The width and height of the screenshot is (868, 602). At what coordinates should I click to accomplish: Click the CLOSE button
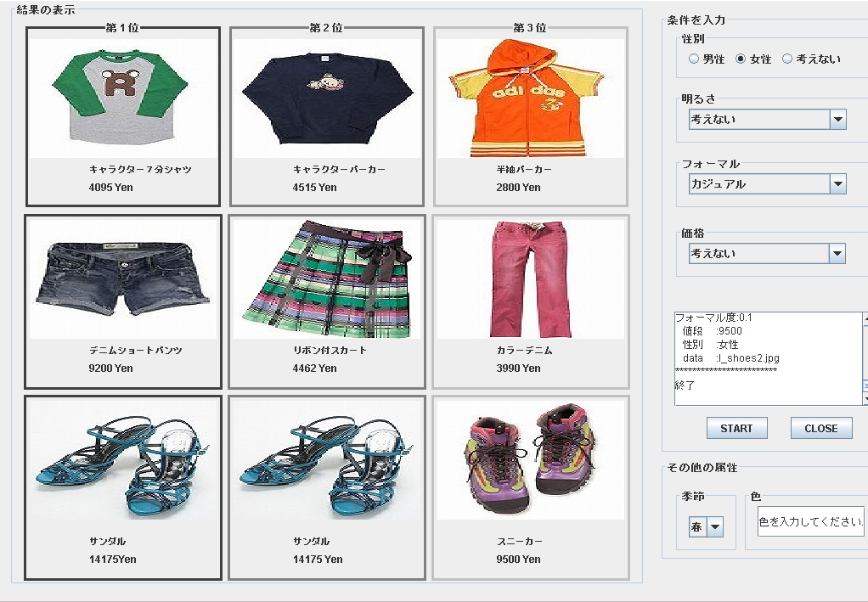coord(821,428)
